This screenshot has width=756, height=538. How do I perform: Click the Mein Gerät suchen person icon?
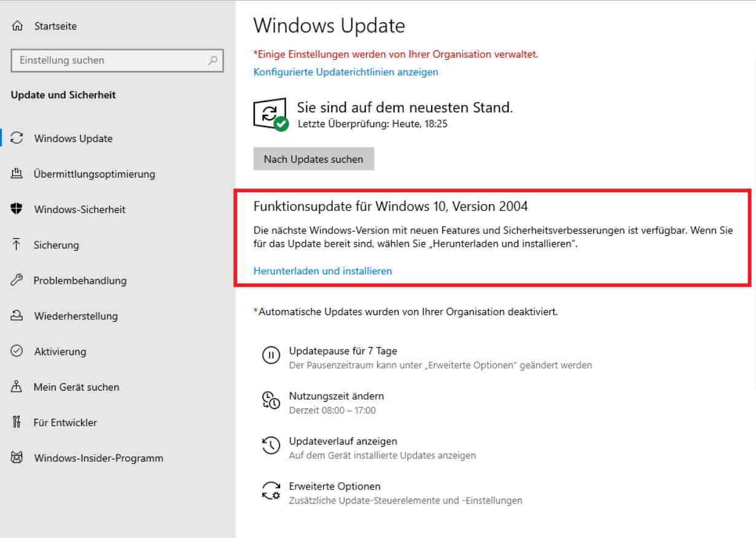coord(17,387)
